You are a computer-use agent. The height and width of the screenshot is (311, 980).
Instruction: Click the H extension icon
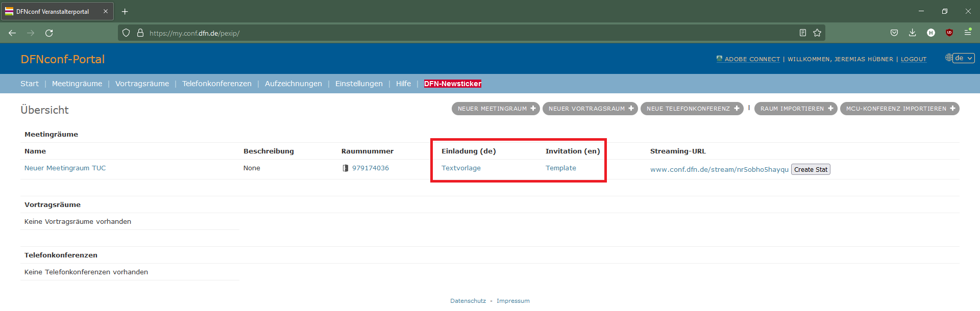pyautogui.click(x=931, y=33)
